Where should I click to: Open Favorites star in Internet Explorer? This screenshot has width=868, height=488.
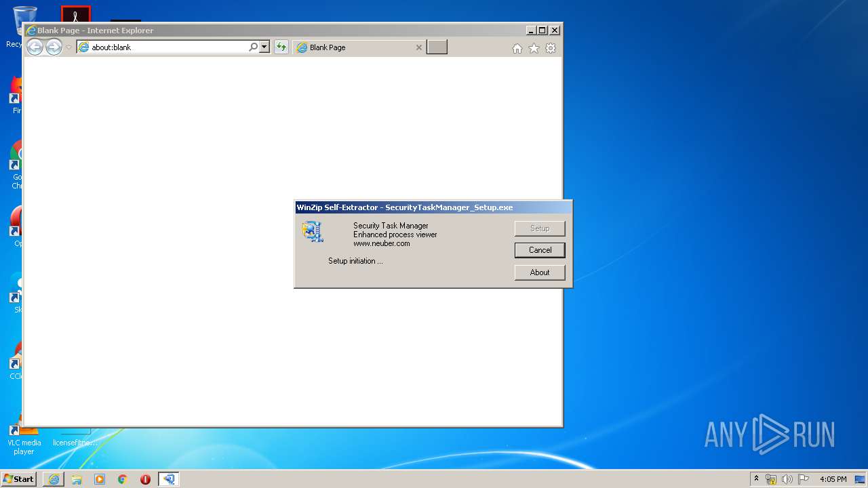(534, 48)
